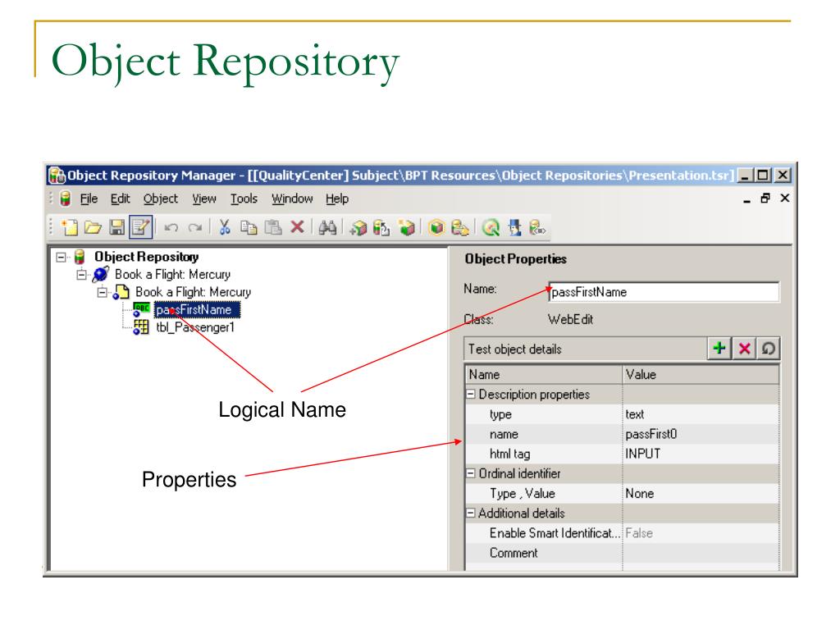840x630 pixels.
Task: Click the type property value 'text'
Action: coord(635,414)
